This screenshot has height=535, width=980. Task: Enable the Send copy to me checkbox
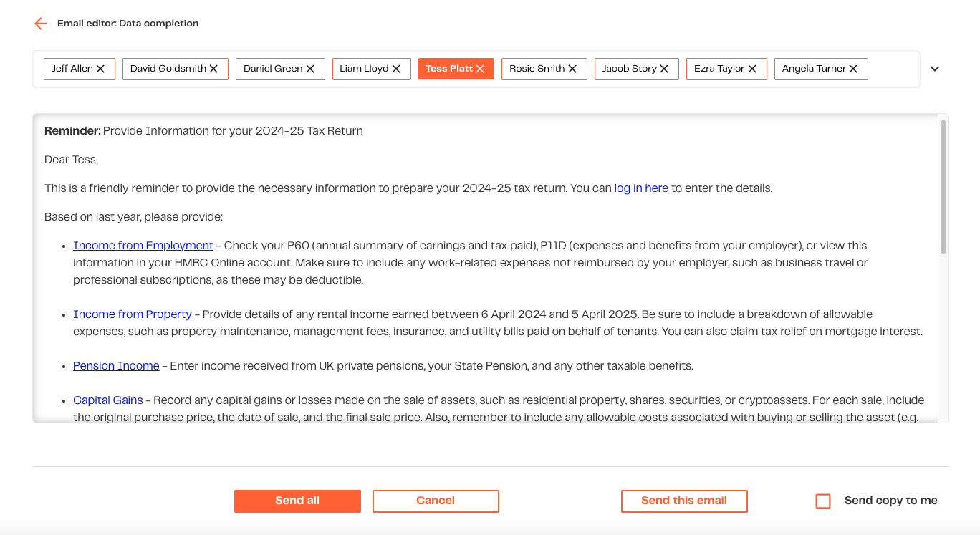point(823,501)
